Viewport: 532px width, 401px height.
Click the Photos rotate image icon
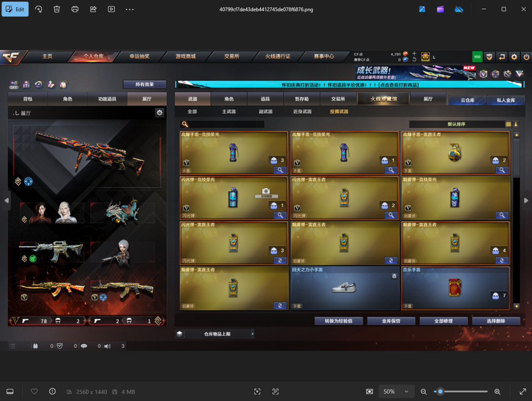pos(39,9)
